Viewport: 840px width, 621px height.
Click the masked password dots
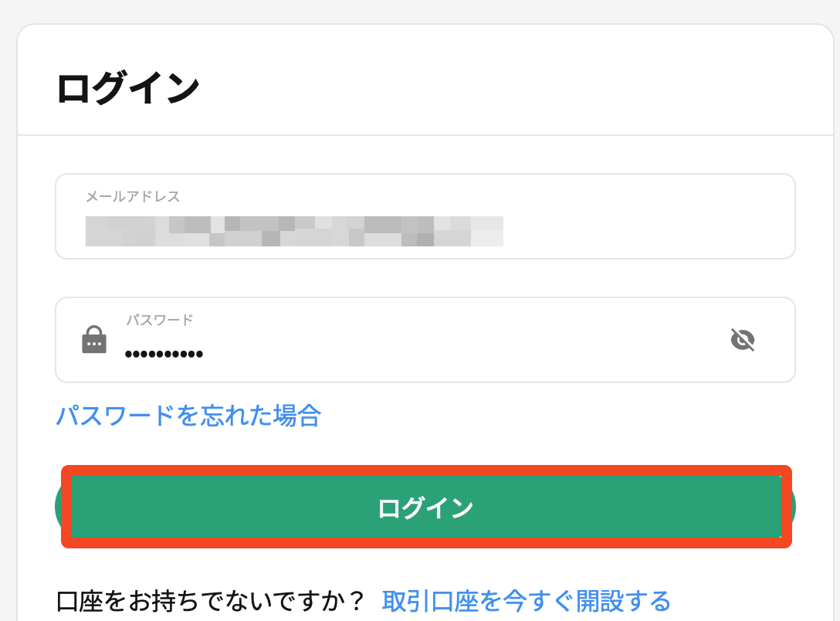tap(164, 354)
